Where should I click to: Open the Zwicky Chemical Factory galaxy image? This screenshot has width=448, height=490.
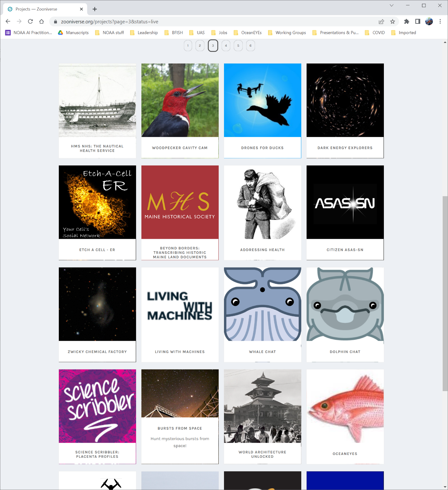click(97, 304)
